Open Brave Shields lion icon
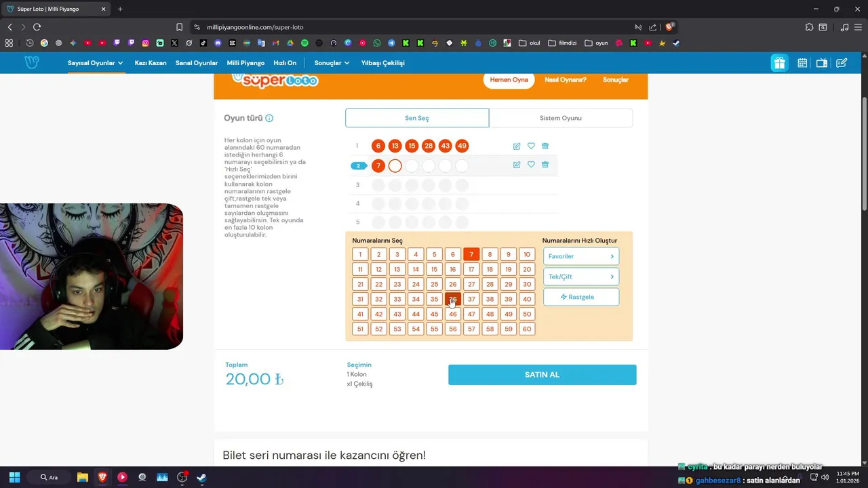This screenshot has width=868, height=488. [x=669, y=27]
